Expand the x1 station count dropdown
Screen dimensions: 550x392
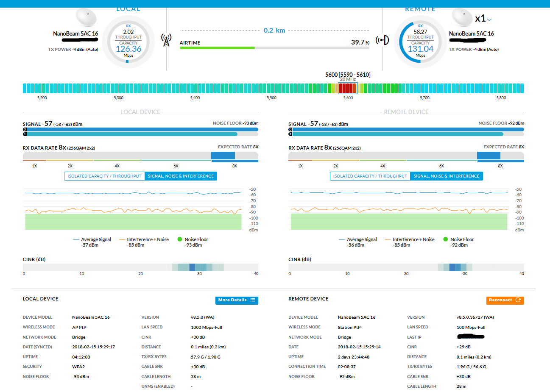[x=489, y=19]
